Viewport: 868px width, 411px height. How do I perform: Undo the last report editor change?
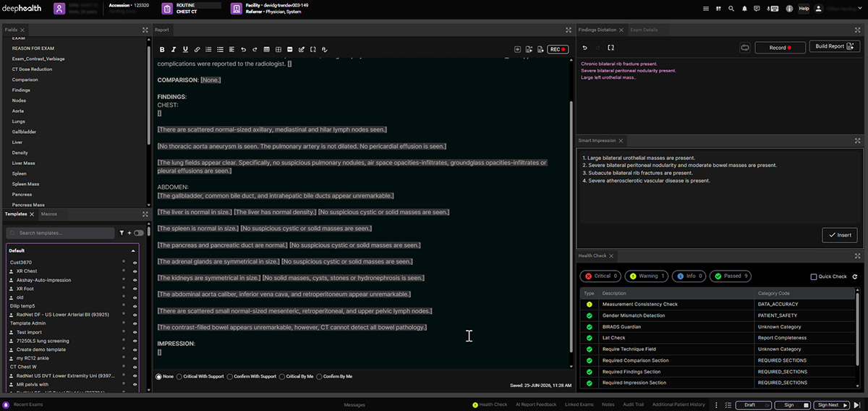click(243, 50)
